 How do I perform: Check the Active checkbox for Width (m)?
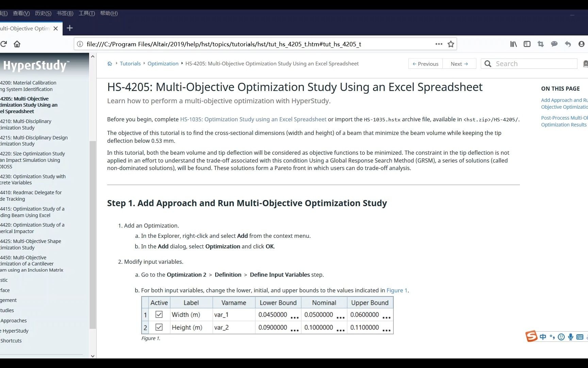click(x=159, y=315)
